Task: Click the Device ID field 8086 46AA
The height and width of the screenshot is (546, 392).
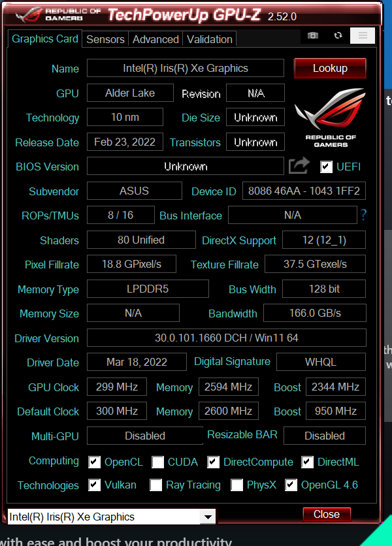Action: (304, 191)
